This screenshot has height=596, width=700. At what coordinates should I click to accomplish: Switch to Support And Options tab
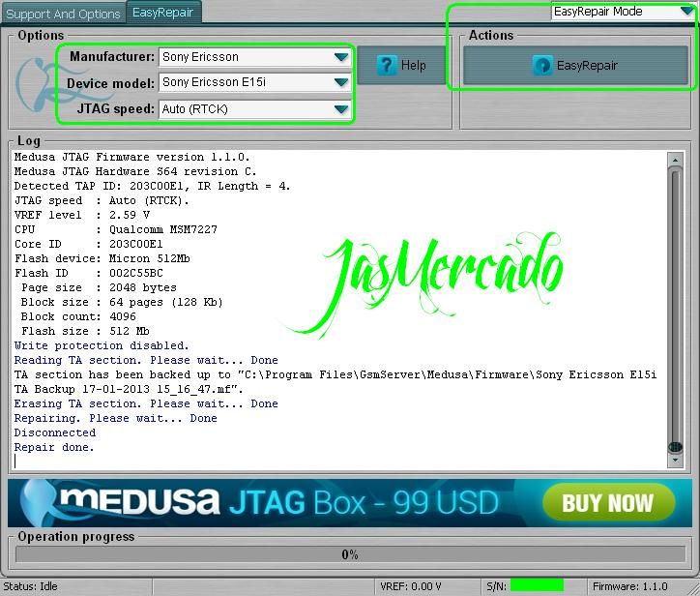pos(63,14)
